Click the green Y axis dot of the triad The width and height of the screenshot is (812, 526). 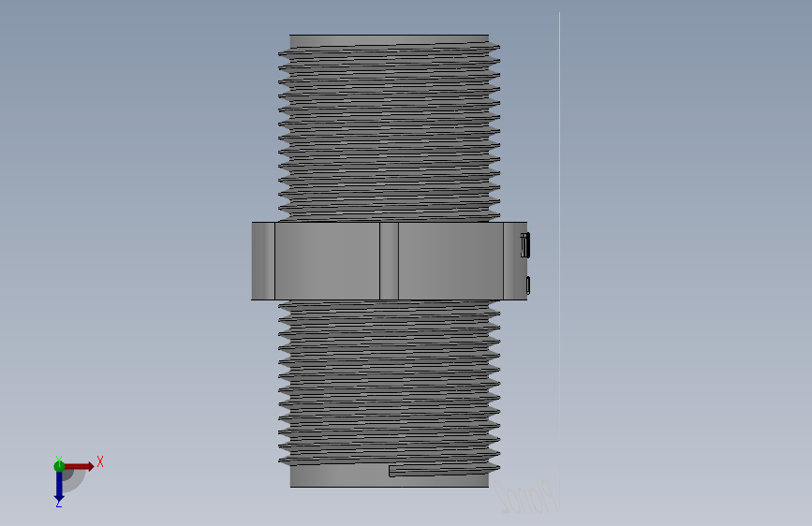(59, 466)
